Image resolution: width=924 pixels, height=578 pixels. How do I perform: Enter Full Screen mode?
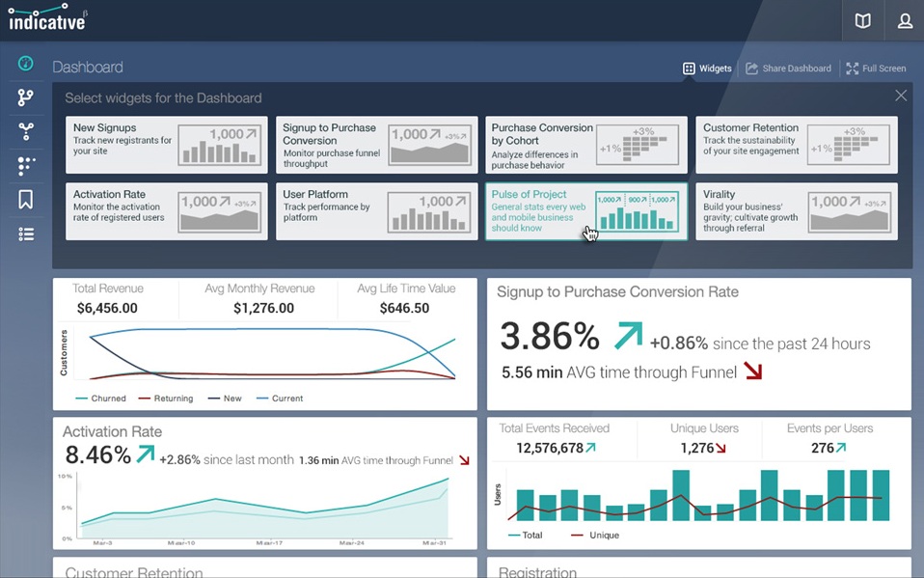click(x=876, y=69)
